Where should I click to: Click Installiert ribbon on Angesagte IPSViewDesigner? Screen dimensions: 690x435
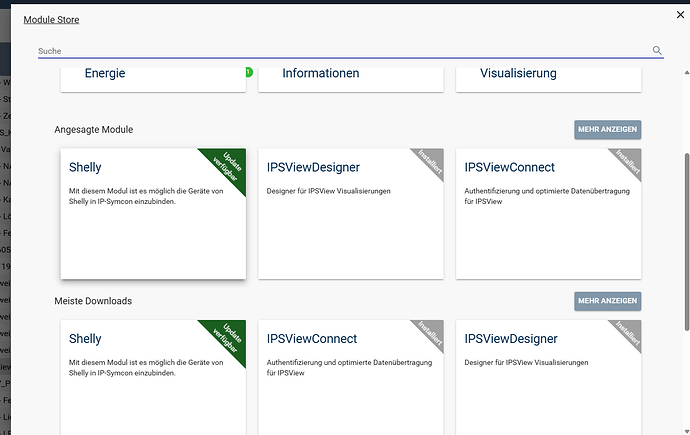[431, 161]
